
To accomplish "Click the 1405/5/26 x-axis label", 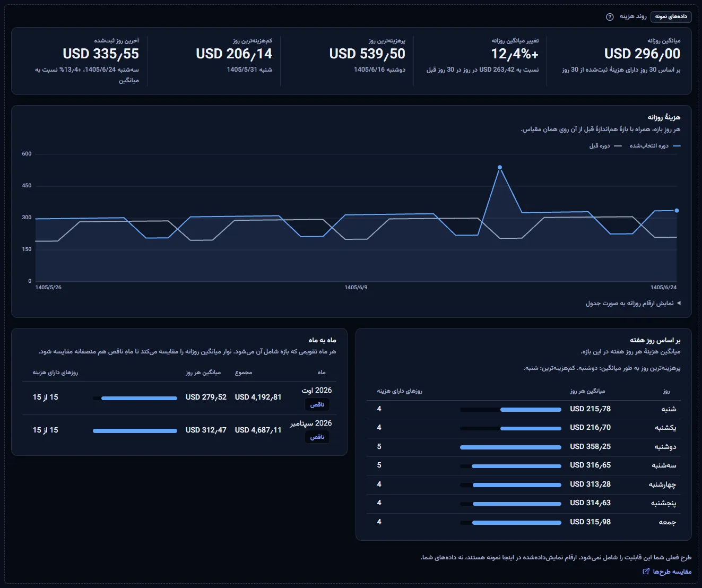I will (48, 287).
